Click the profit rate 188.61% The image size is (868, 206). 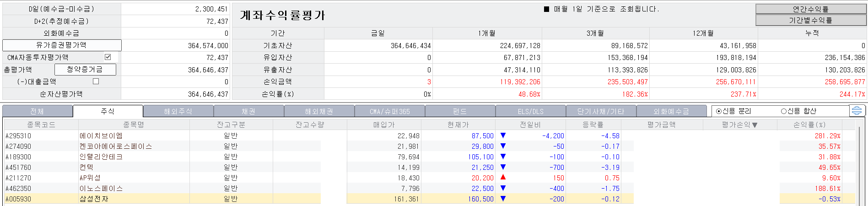[x=827, y=189]
